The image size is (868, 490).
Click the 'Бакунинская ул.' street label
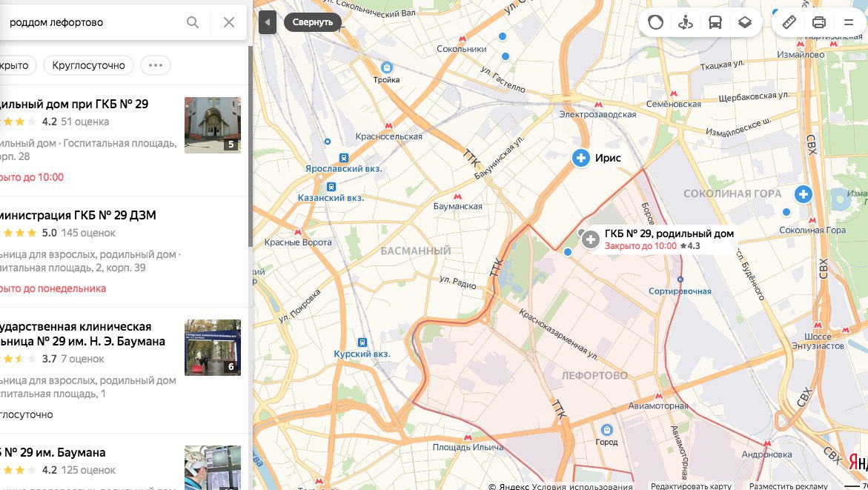(x=499, y=158)
